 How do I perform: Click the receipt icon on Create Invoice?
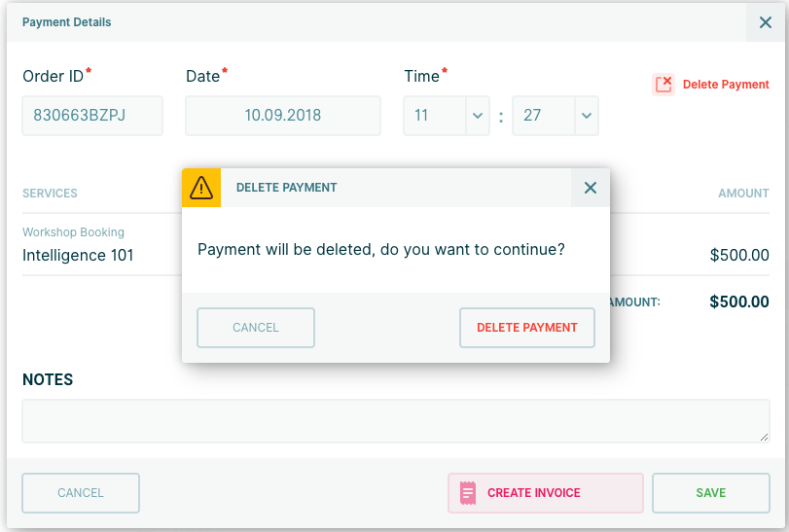coord(468,492)
